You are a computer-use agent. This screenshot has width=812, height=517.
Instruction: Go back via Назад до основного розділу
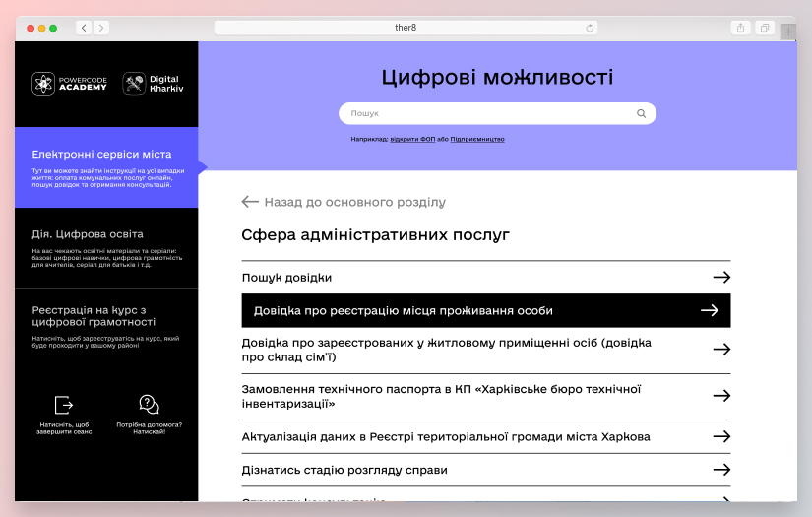[x=344, y=202]
